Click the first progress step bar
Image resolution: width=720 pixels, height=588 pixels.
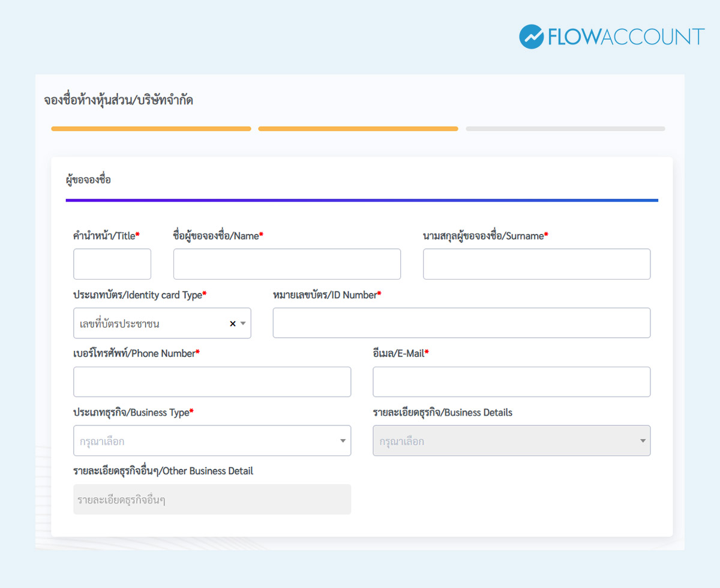pos(151,128)
